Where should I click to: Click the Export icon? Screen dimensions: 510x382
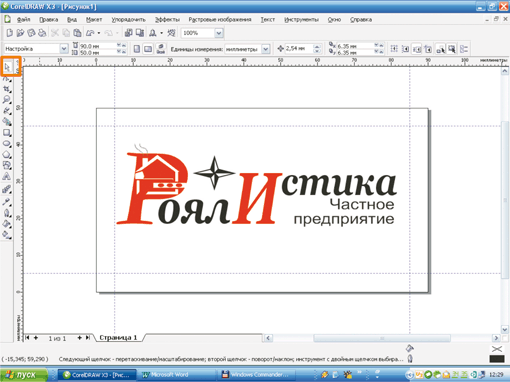pos(140,33)
